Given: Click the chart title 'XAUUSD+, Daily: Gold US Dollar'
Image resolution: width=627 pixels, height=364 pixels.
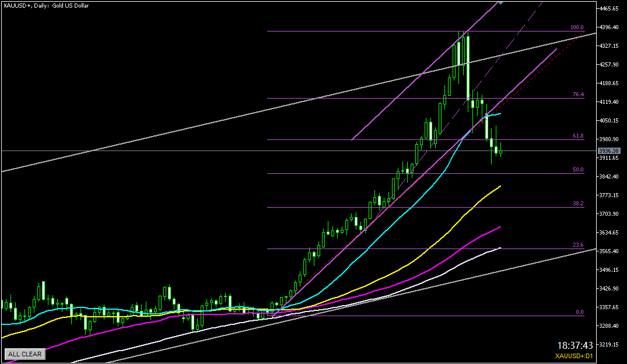Looking at the screenshot, I should click(46, 5).
